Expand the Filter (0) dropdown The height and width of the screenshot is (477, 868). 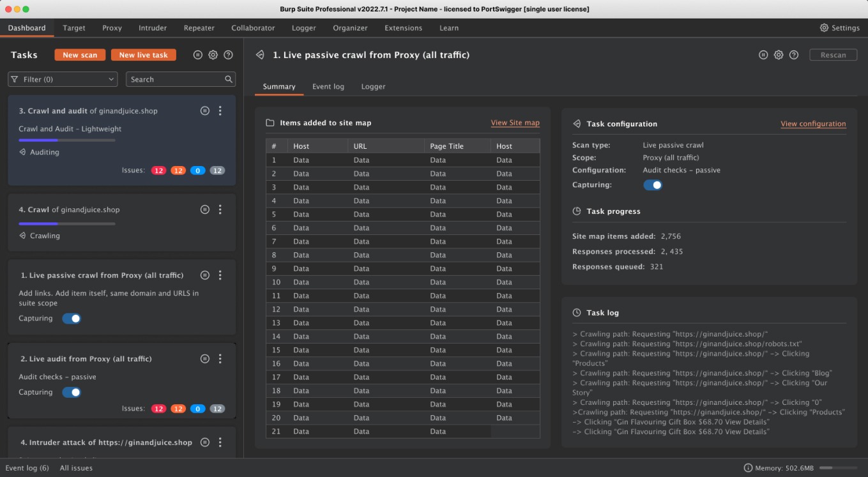pos(63,79)
